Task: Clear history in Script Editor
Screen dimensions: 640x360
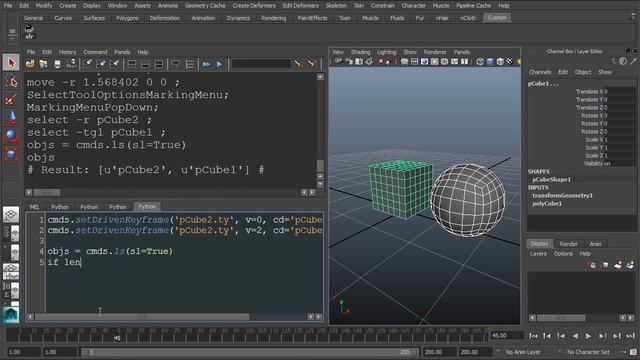Action: click(87, 64)
